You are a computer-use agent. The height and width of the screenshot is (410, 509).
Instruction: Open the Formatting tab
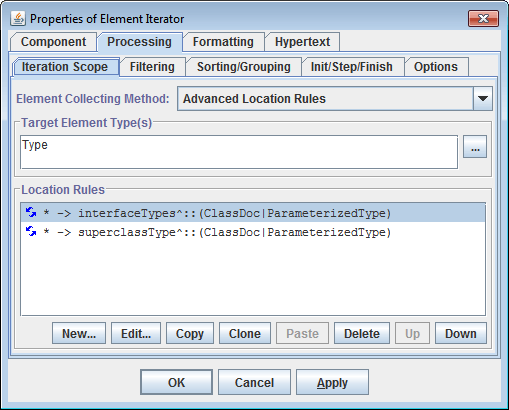coord(223,42)
